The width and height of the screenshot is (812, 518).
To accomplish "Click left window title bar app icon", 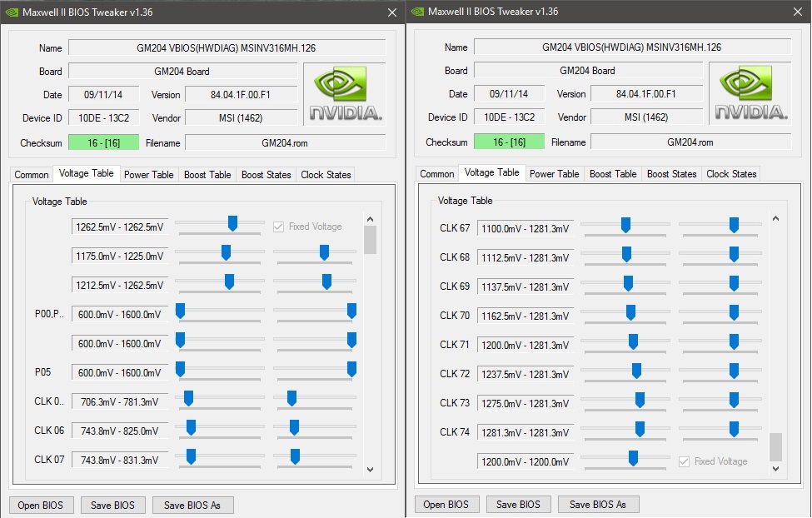I will point(12,12).
